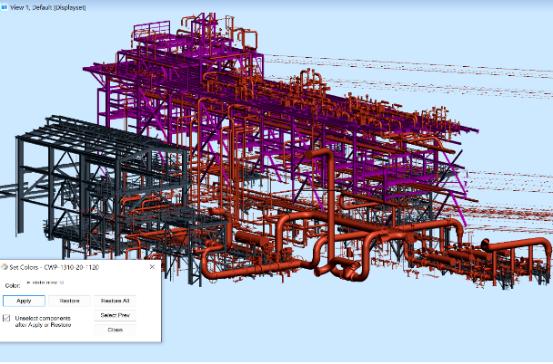This screenshot has height=364, width=553.
Task: Open the Color dropdown in Set Colors
Action: 46,283
